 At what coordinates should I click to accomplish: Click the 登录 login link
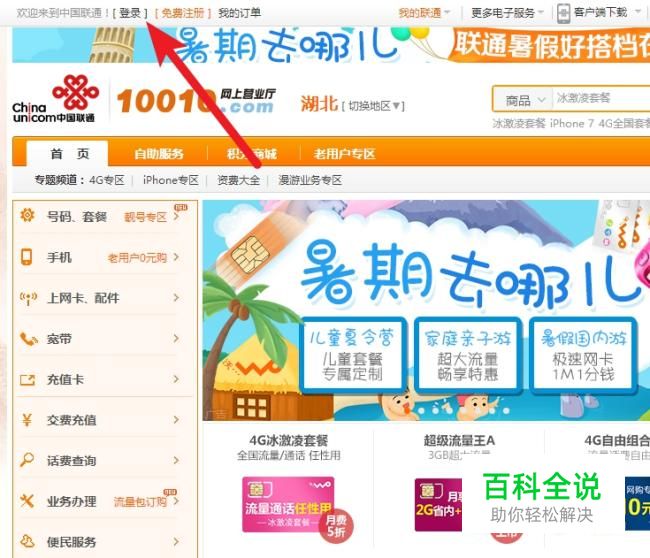(130, 13)
